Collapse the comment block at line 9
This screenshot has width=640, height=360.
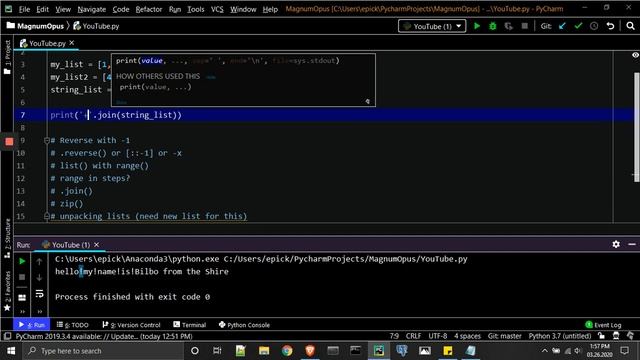[47, 140]
